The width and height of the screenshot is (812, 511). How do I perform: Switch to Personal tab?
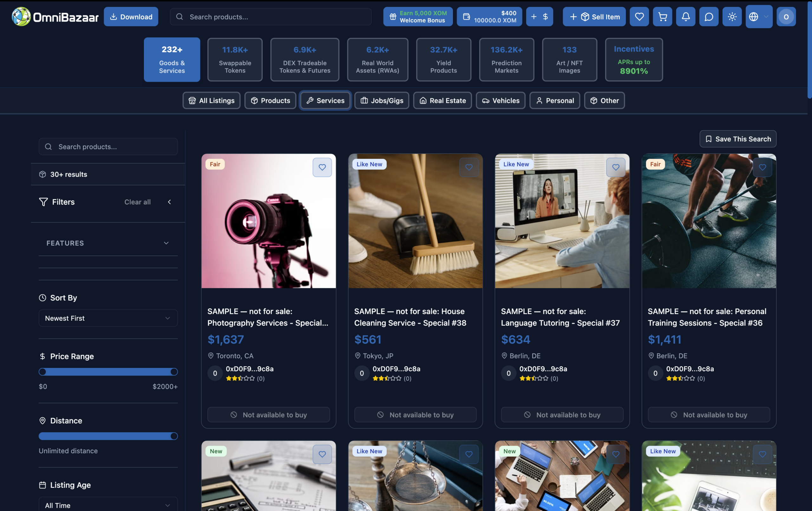[x=555, y=101]
